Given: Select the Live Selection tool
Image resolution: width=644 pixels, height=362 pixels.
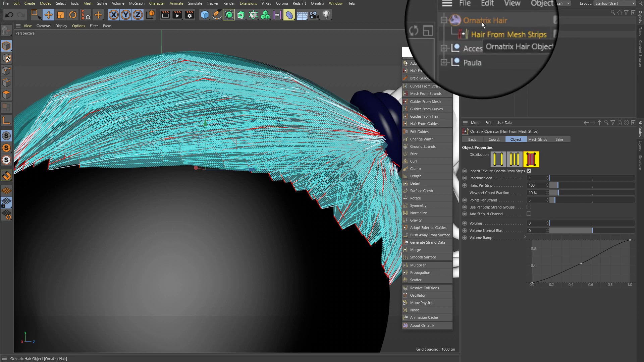Looking at the screenshot, I should tap(36, 15).
